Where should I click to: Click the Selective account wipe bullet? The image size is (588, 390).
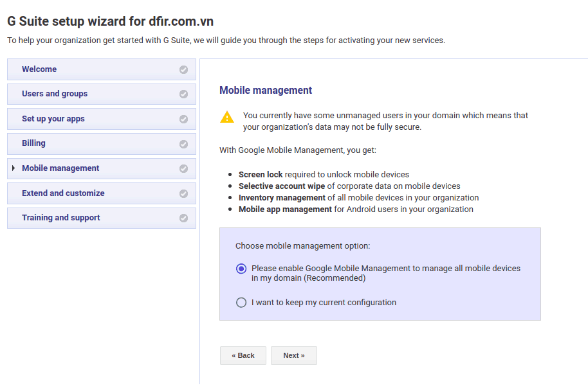point(349,186)
